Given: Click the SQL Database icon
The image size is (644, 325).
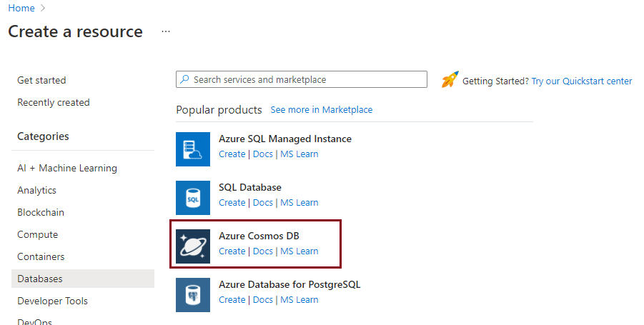Looking at the screenshot, I should [193, 198].
